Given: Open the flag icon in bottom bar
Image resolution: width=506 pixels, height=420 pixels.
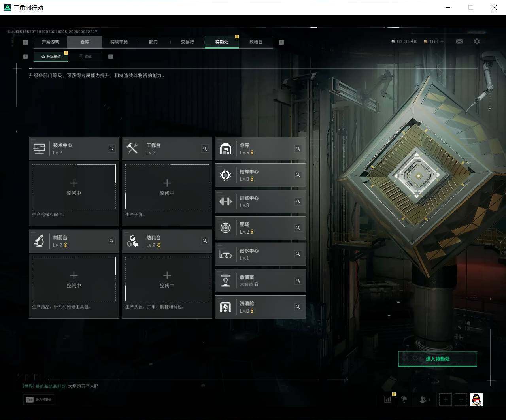Looking at the screenshot, I should click(x=404, y=399).
